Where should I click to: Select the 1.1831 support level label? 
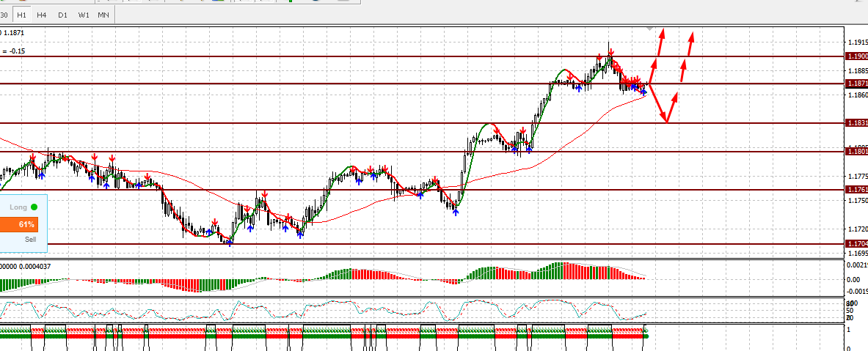pyautogui.click(x=856, y=123)
